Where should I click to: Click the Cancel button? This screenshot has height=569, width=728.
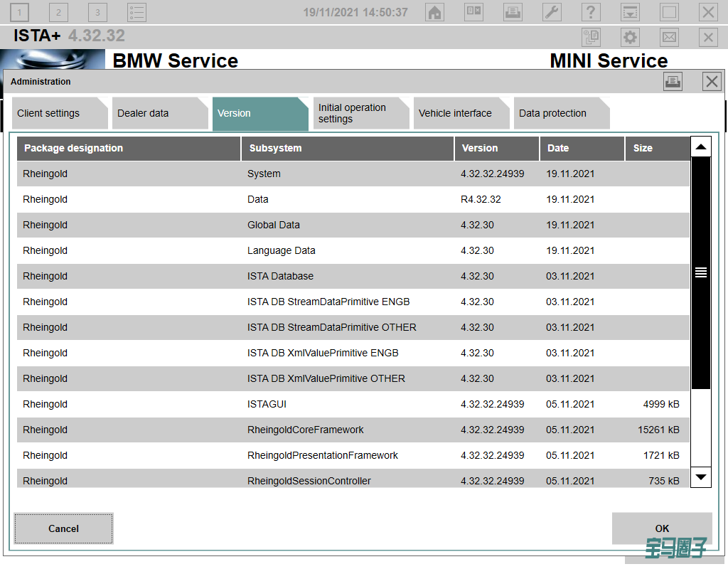pyautogui.click(x=63, y=528)
